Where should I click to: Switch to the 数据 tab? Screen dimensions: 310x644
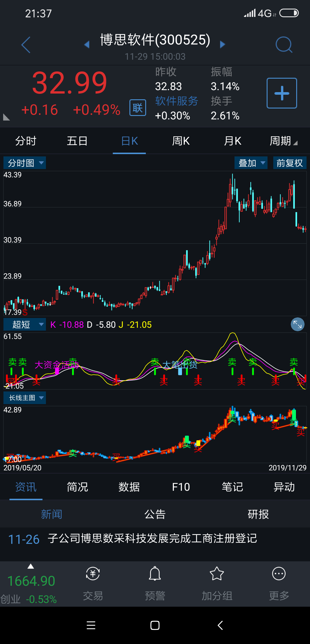129,487
